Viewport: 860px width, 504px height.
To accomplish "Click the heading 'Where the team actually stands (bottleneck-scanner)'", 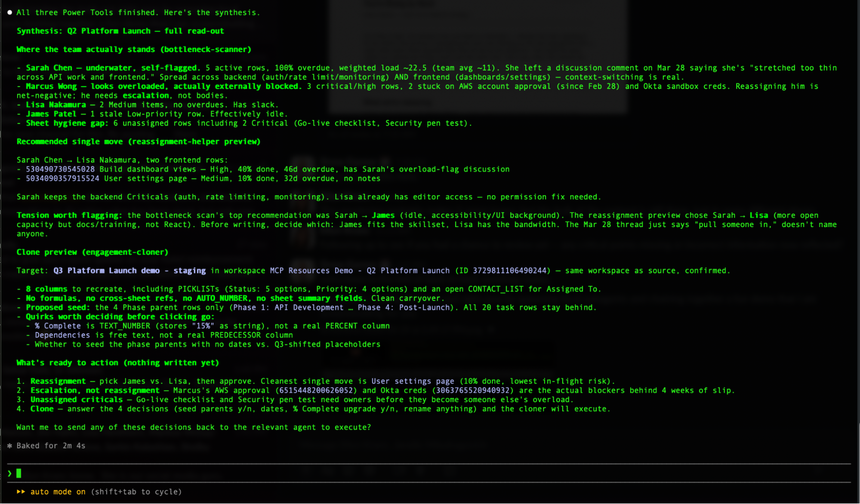I will (134, 49).
